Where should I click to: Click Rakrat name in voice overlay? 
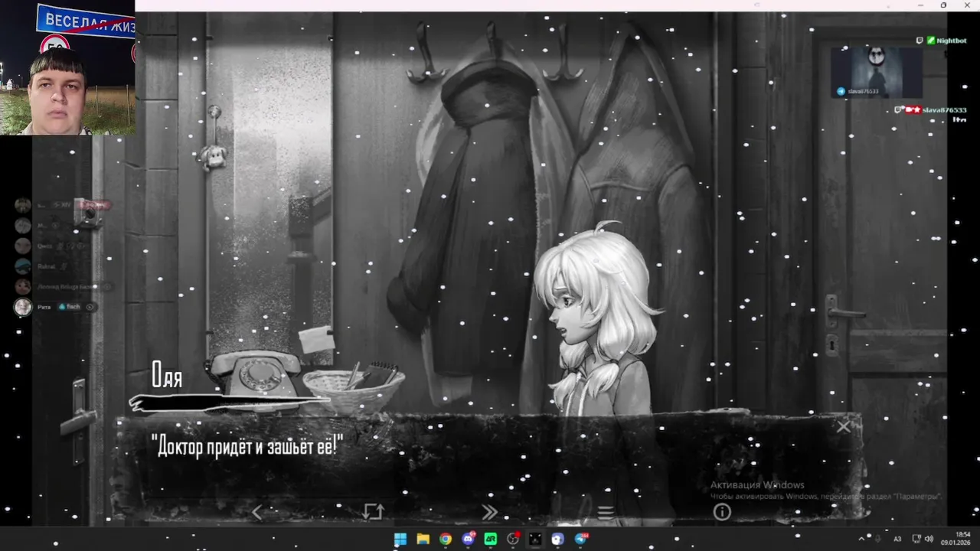click(47, 266)
